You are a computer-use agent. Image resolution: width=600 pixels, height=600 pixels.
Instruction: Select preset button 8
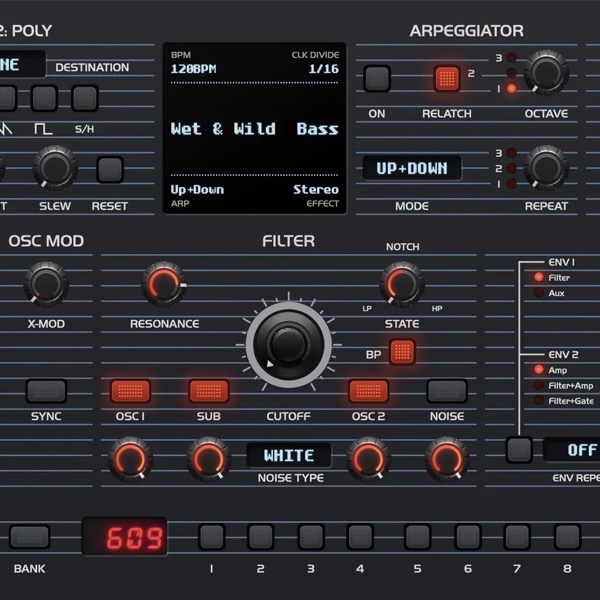point(567,537)
